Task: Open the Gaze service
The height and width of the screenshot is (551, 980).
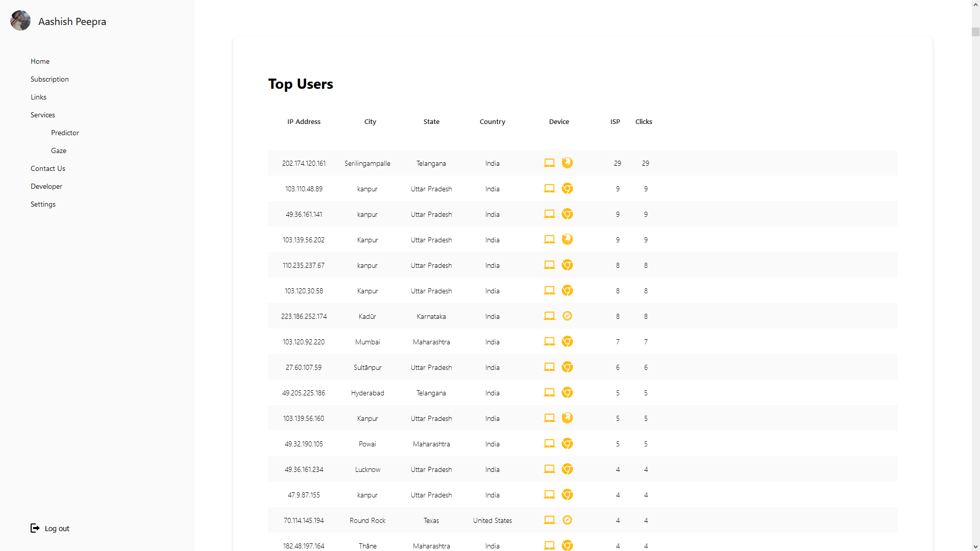Action: click(x=59, y=151)
